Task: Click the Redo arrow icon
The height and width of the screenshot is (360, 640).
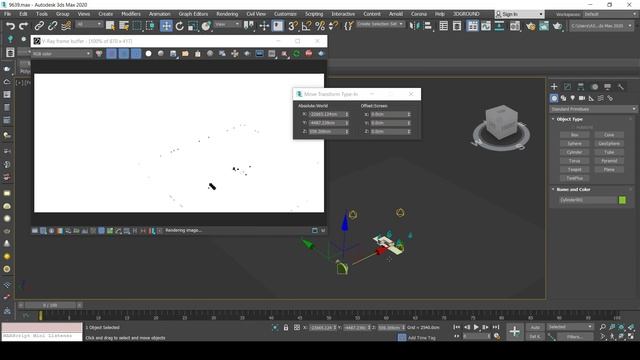Action: click(x=24, y=26)
